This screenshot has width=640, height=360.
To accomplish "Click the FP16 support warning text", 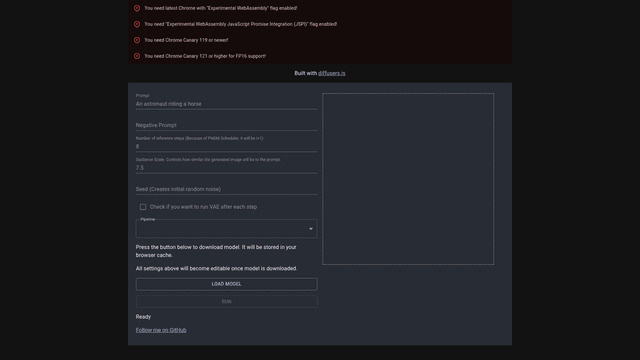I will pos(205,56).
